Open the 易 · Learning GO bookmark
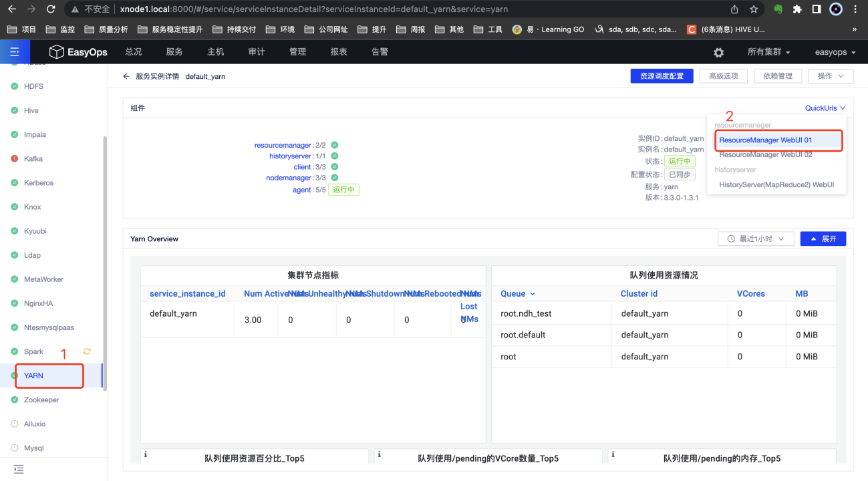 tap(548, 29)
